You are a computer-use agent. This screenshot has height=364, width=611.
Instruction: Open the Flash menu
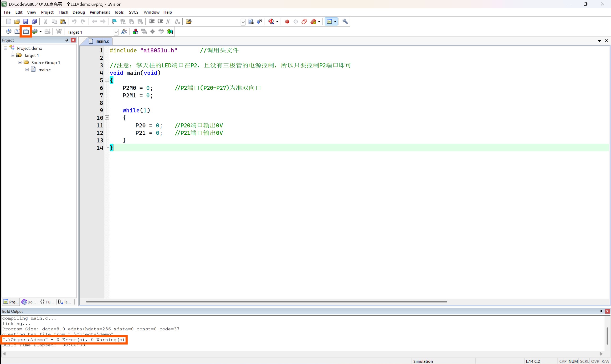point(63,12)
